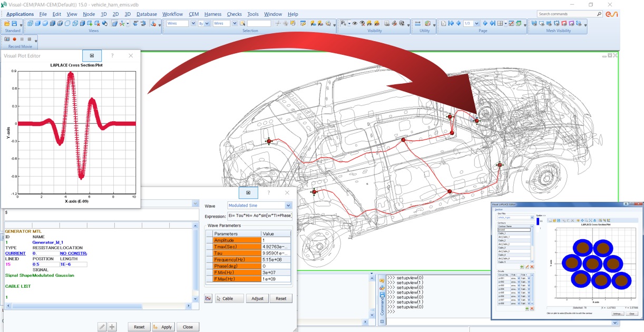644x332 pixels.
Task: Go to next page arrow
Action: [x=485, y=23]
